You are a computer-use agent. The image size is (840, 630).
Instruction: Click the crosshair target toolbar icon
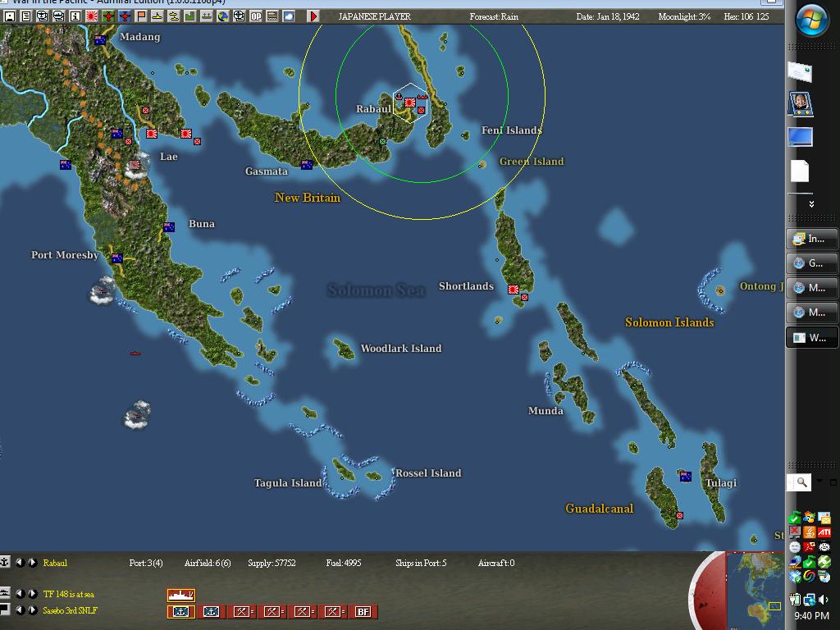[239, 16]
